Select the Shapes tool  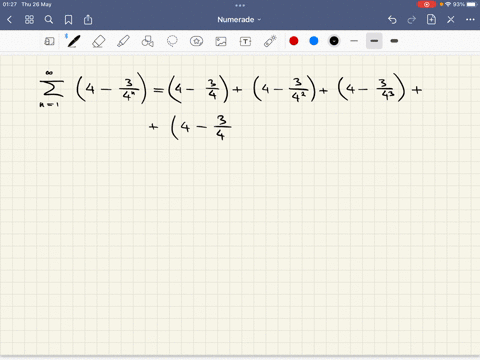148,41
